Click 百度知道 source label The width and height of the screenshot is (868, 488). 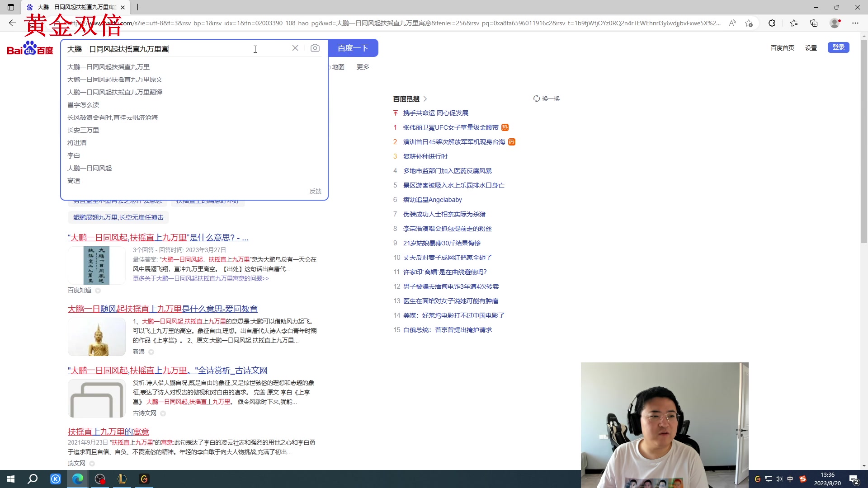pyautogui.click(x=80, y=290)
